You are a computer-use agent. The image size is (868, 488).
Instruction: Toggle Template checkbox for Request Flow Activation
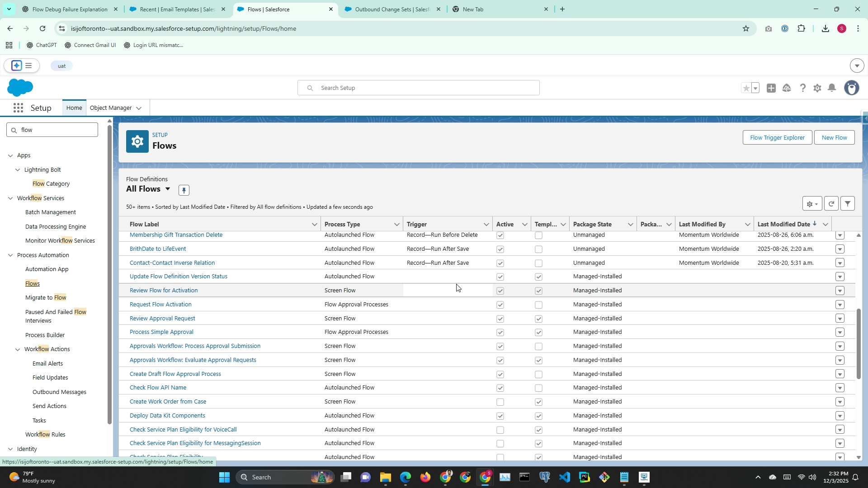click(x=538, y=305)
